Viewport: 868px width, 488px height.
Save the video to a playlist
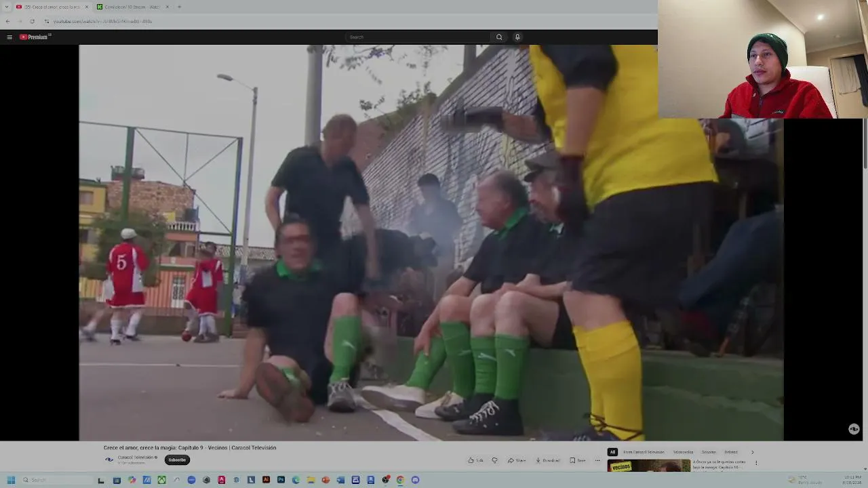(x=578, y=460)
